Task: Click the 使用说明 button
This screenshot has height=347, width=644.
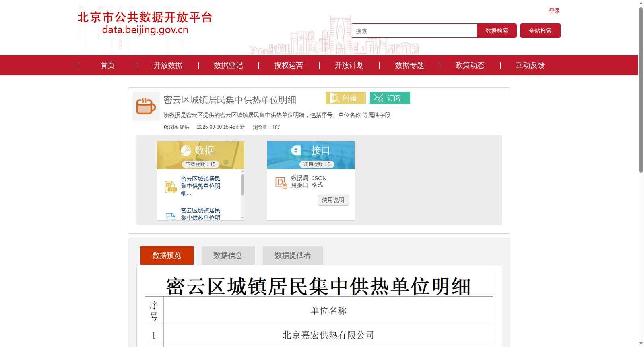Action: (333, 200)
